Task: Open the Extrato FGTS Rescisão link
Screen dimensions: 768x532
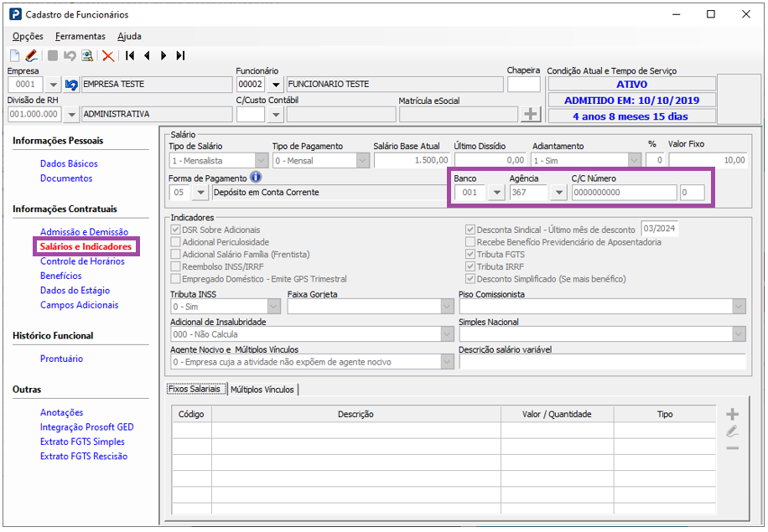Action: pyautogui.click(x=84, y=457)
